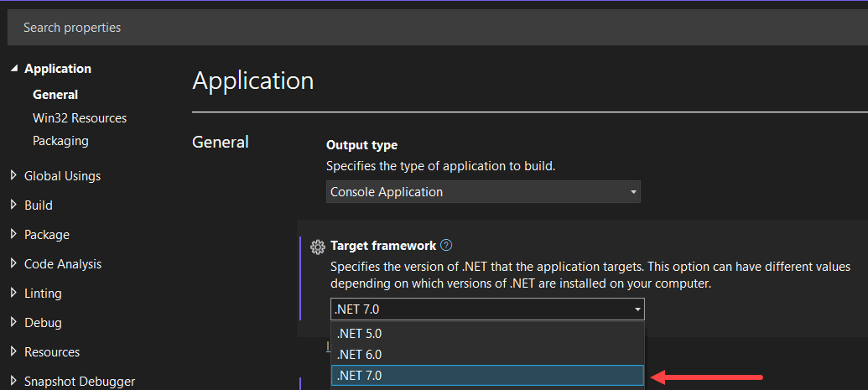This screenshot has height=390, width=868.
Task: Expand the Code Analysis section
Action: pyautogui.click(x=14, y=263)
